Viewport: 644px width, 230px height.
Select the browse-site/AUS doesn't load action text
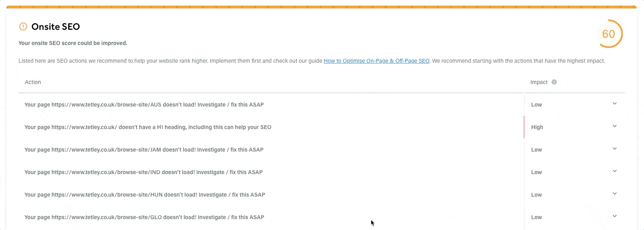144,105
